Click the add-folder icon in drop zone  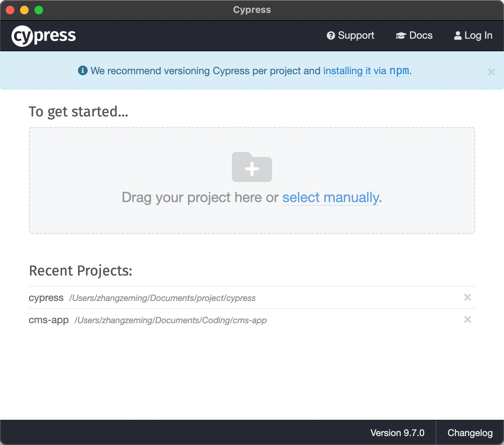click(252, 167)
